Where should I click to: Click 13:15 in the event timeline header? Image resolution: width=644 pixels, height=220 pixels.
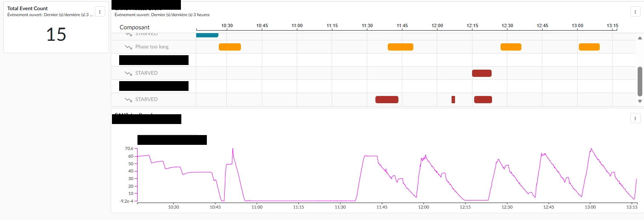pos(613,26)
